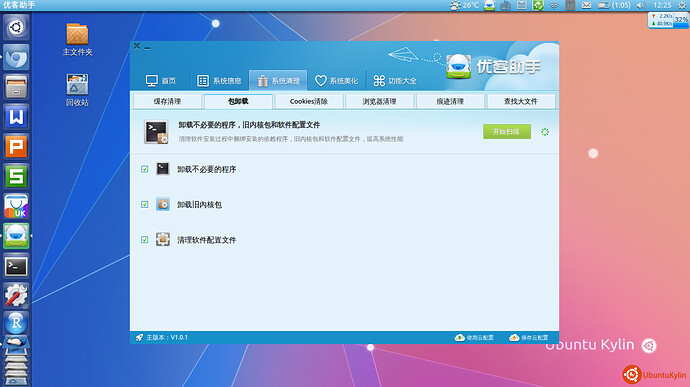Open system settings tools from launcher
This screenshot has height=387, width=690.
click(x=16, y=295)
